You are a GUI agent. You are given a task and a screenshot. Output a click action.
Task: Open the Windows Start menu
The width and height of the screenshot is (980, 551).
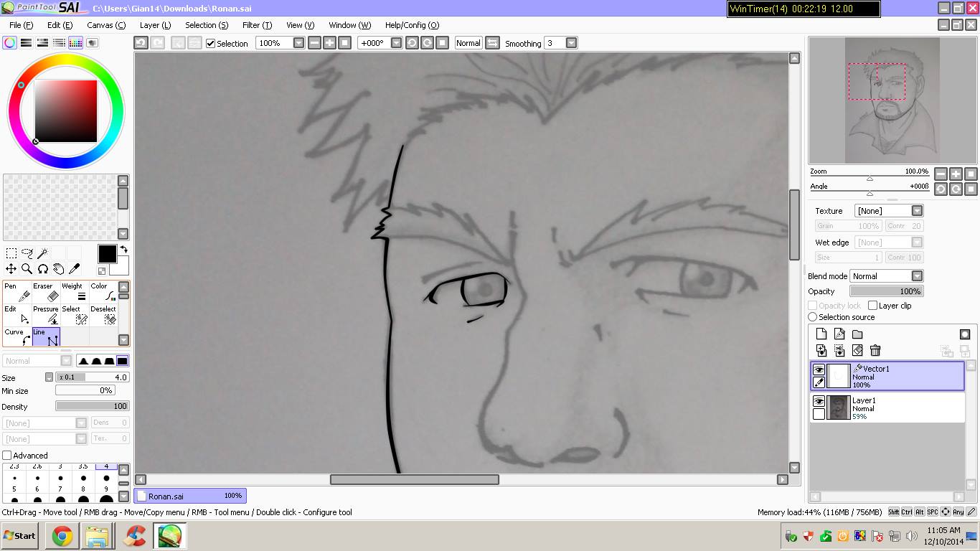pyautogui.click(x=19, y=535)
